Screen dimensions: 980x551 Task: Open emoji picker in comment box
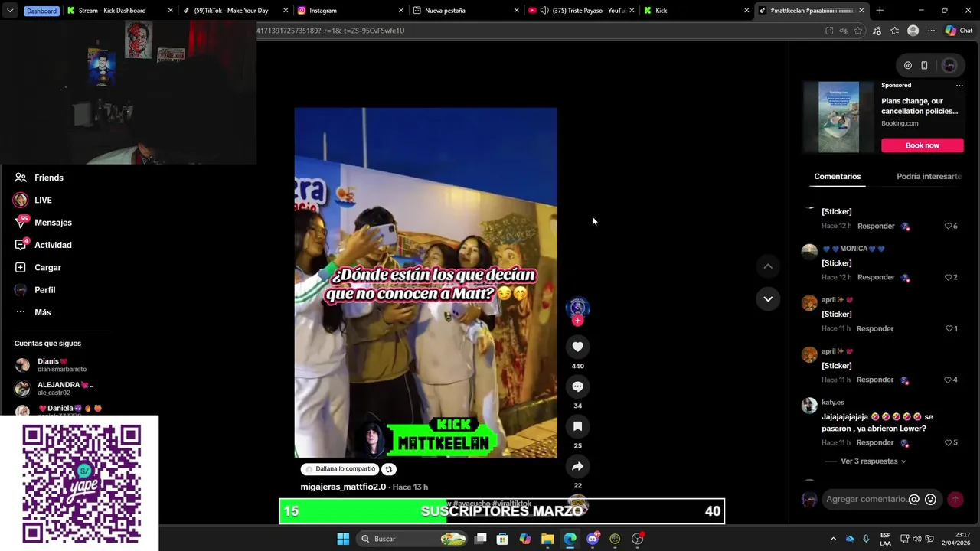coord(930,499)
